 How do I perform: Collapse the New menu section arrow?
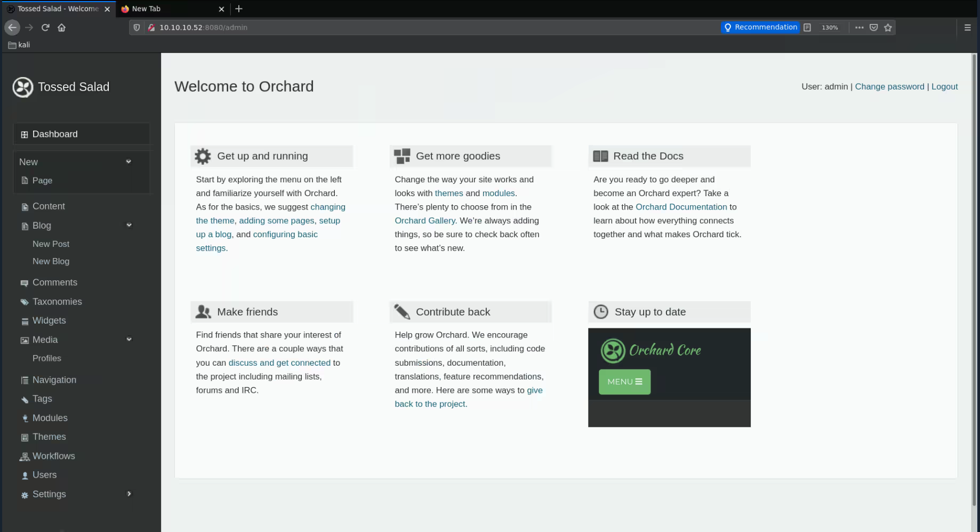pyautogui.click(x=128, y=162)
